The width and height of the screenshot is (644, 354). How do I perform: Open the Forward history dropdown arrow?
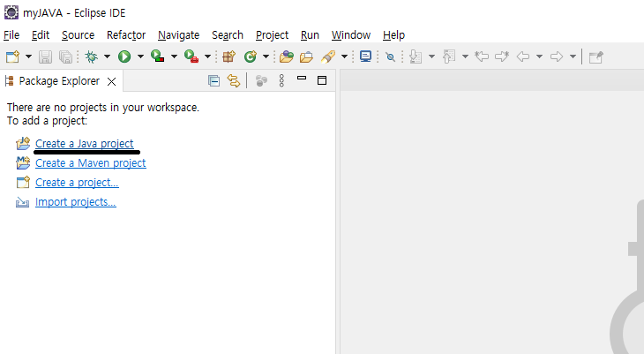(573, 56)
